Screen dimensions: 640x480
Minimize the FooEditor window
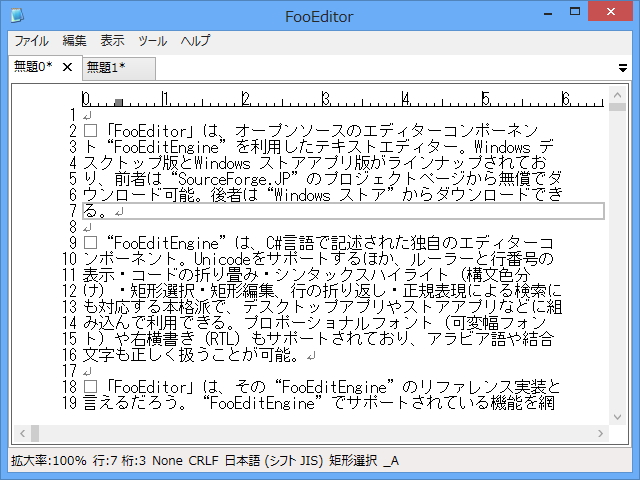(548, 12)
